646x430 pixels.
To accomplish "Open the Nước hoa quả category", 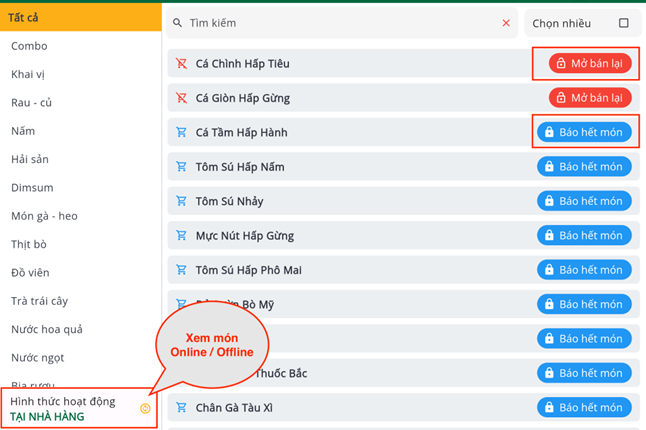I will tap(47, 330).
